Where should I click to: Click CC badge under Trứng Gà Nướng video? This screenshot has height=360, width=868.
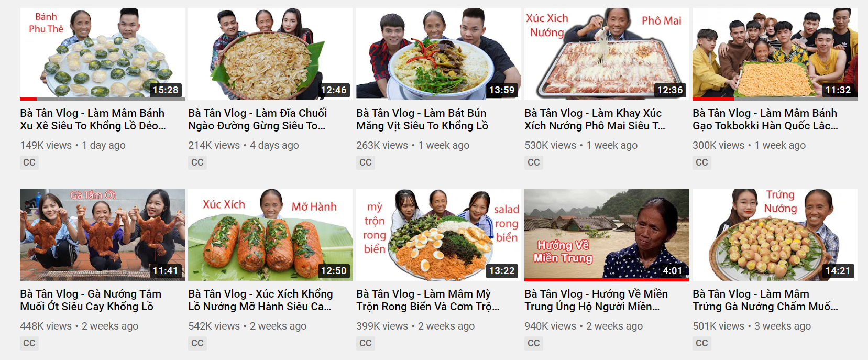[702, 343]
